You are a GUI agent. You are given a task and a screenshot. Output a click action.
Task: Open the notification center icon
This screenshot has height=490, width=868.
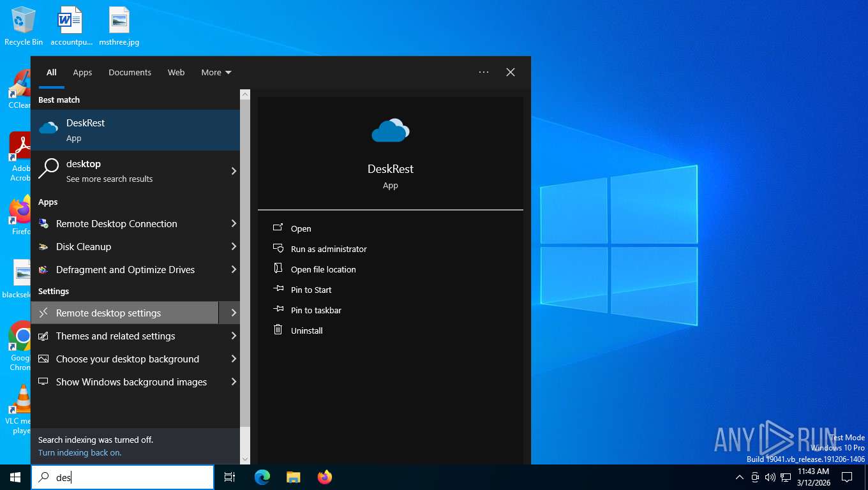[847, 477]
